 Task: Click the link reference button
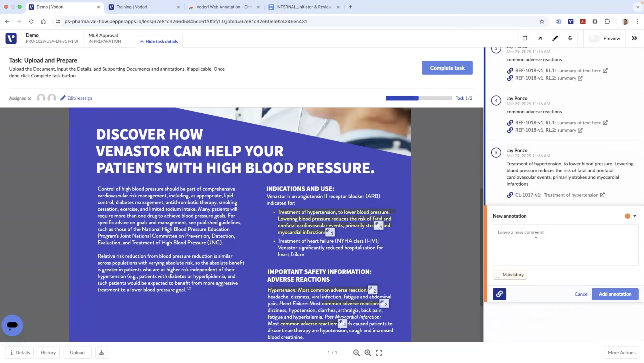[500, 294]
